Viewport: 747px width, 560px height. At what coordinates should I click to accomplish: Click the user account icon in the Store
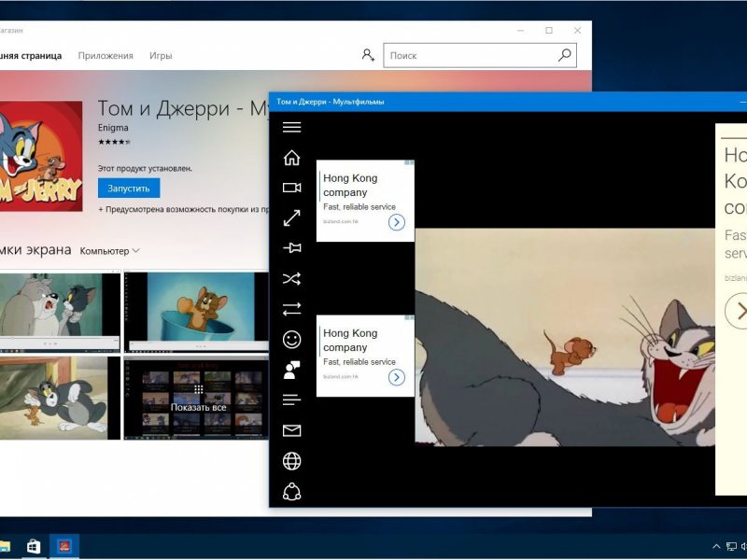click(x=367, y=55)
